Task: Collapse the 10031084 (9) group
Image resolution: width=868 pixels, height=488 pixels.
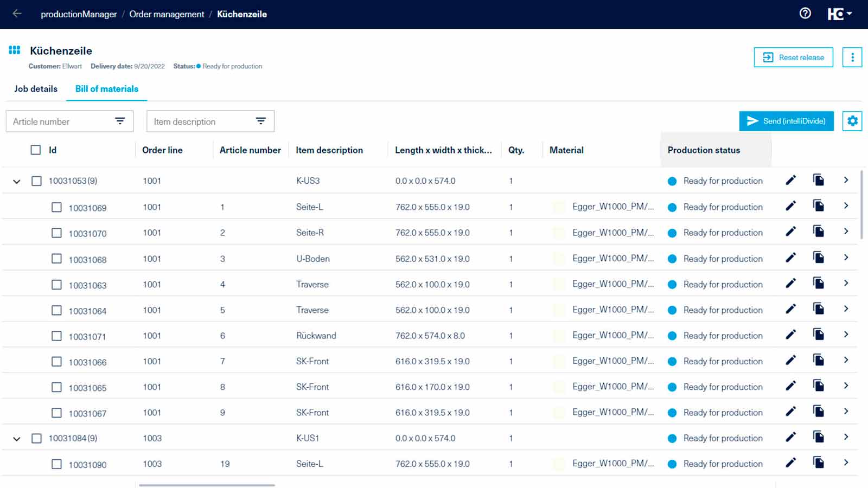Action: click(x=17, y=439)
